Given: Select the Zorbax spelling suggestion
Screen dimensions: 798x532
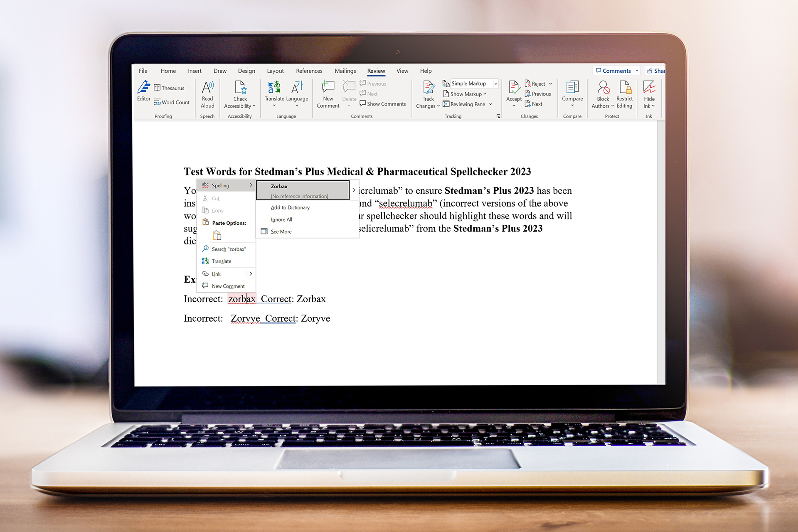Looking at the screenshot, I should pyautogui.click(x=303, y=190).
